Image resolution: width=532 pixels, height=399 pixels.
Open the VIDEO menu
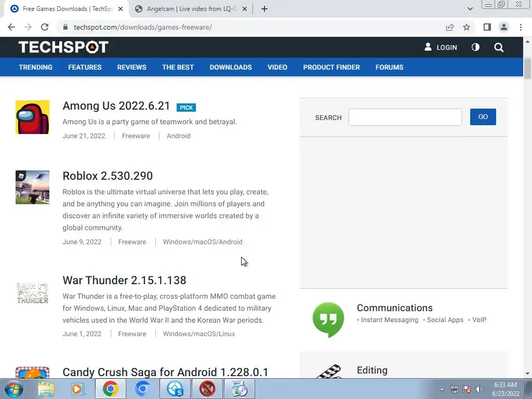(x=277, y=67)
